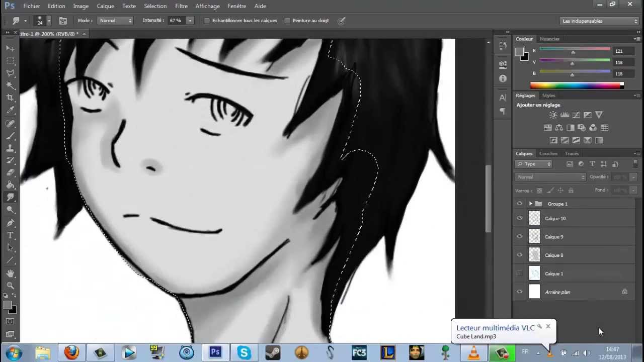Select the Dodge tool

coord(10,210)
